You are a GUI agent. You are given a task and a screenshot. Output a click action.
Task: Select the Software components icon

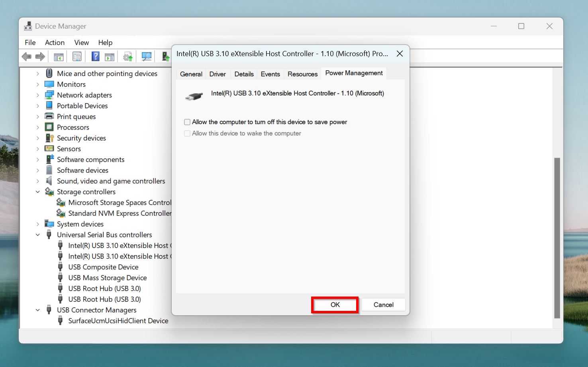coord(49,159)
